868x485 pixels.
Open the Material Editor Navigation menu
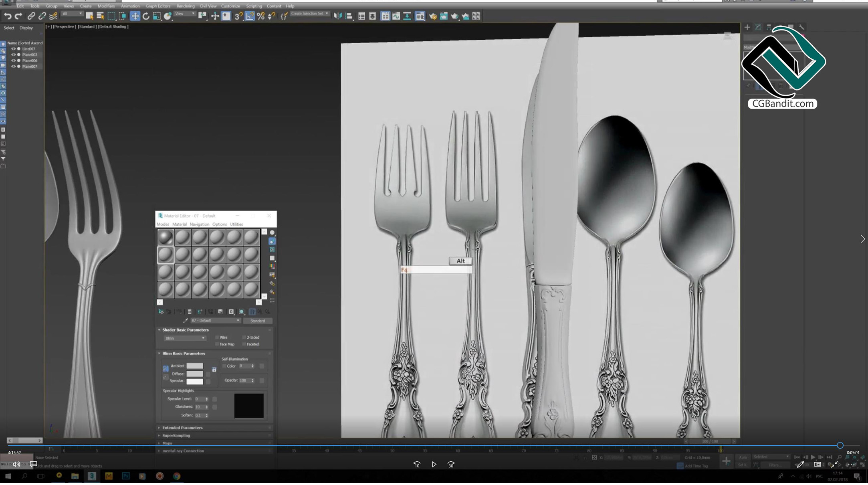click(199, 224)
